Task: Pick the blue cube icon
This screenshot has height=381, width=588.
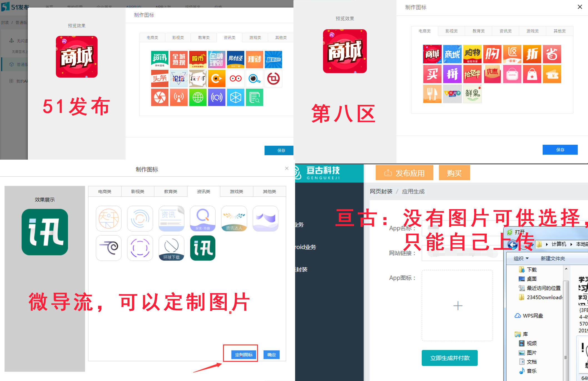Action: [x=235, y=97]
